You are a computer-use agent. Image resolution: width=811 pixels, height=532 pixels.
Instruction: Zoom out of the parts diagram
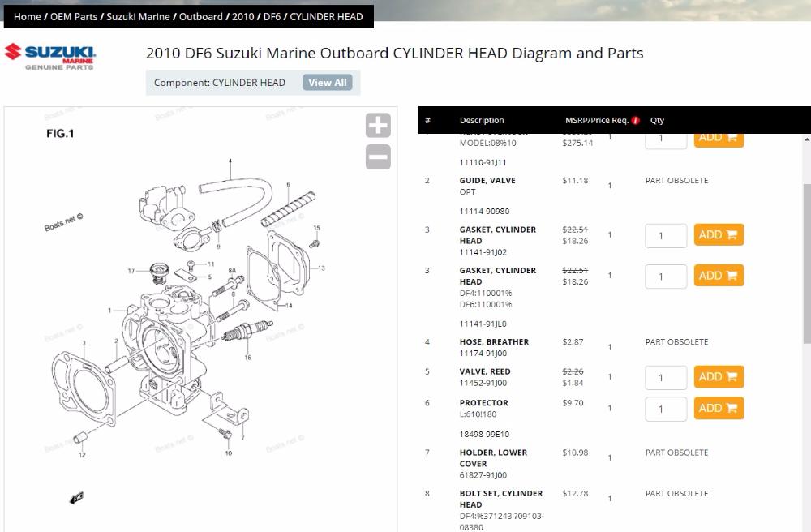click(x=378, y=157)
